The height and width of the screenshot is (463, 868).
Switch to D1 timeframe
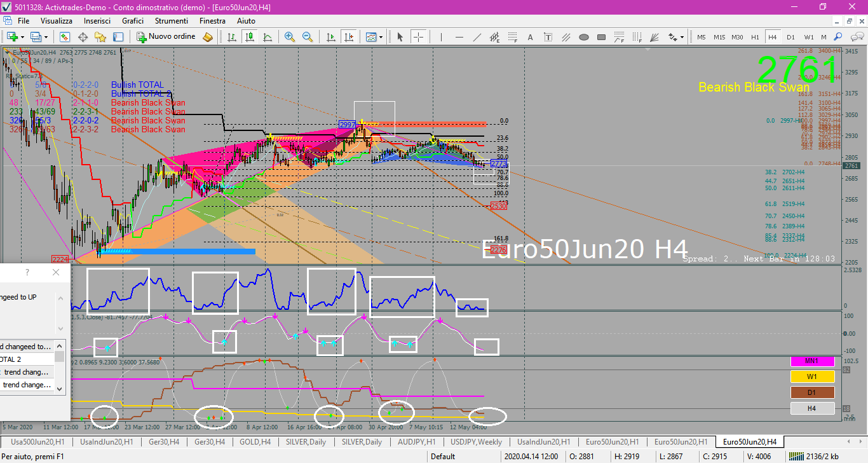point(790,37)
